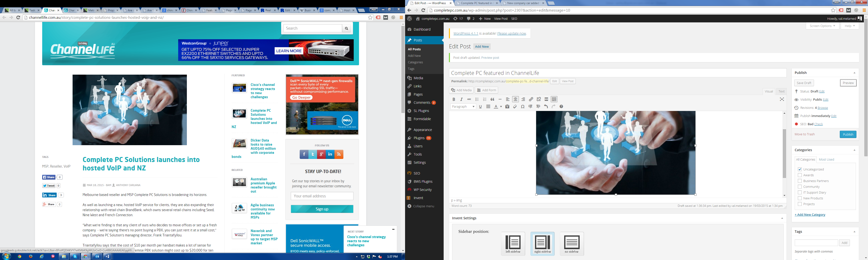Clear formatting with the eraser icon

pos(515,107)
